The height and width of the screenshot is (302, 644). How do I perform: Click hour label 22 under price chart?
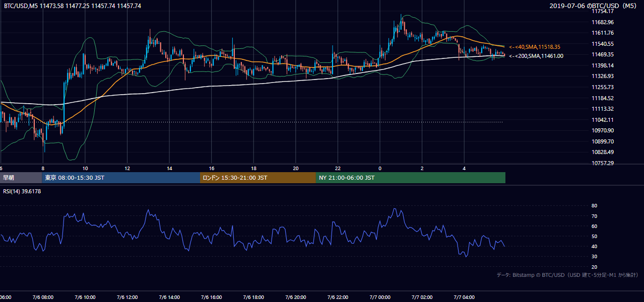click(x=338, y=168)
